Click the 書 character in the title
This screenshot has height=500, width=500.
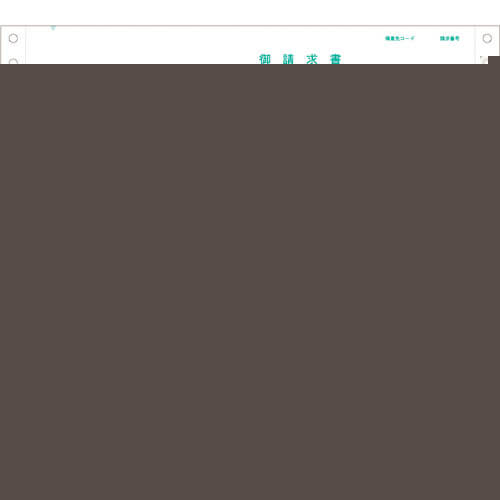[x=335, y=59]
